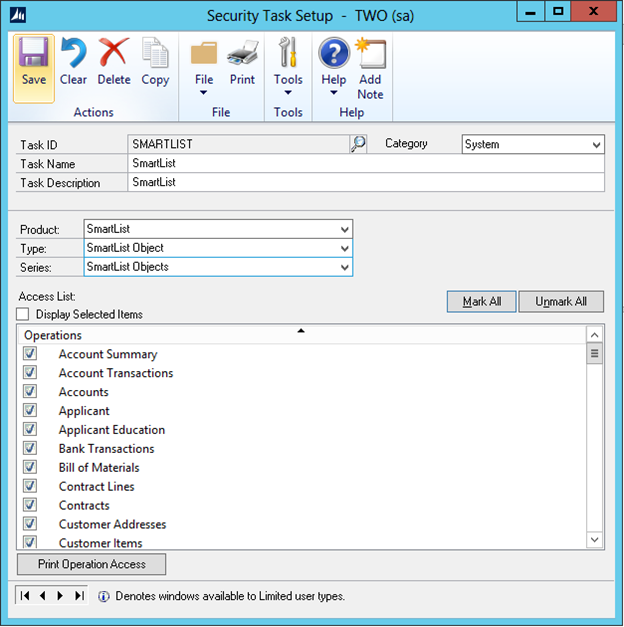The height and width of the screenshot is (627, 624).
Task: Select the Contract Lines row text
Action: pos(96,486)
